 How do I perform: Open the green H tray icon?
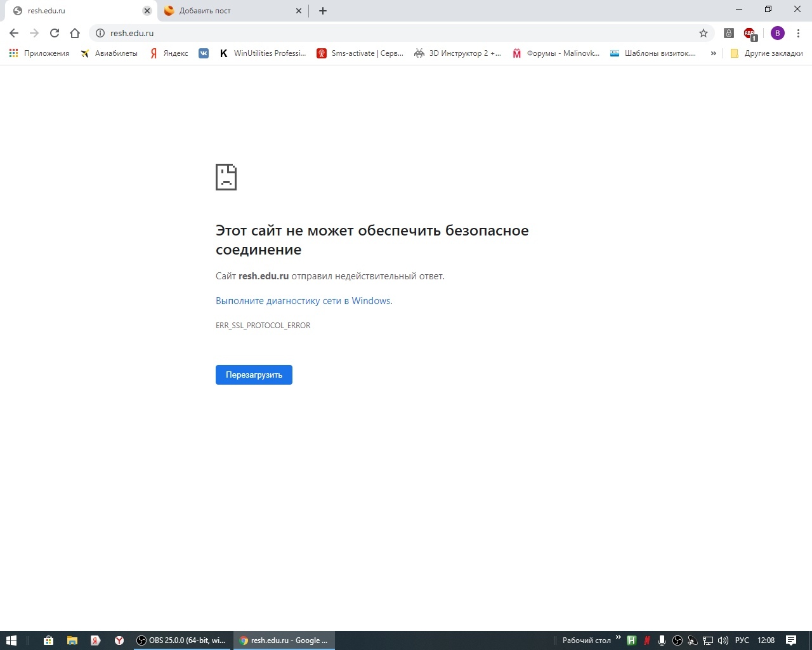[x=631, y=640]
